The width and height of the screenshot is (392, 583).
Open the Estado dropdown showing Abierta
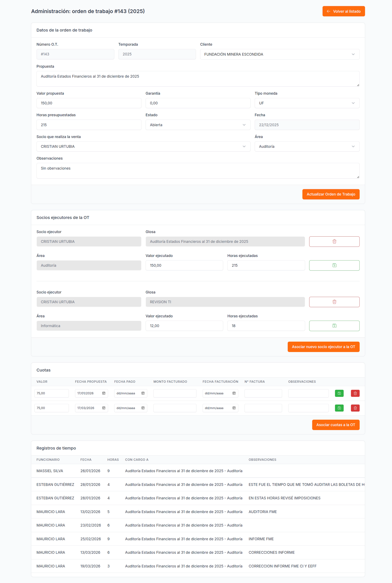click(x=198, y=125)
